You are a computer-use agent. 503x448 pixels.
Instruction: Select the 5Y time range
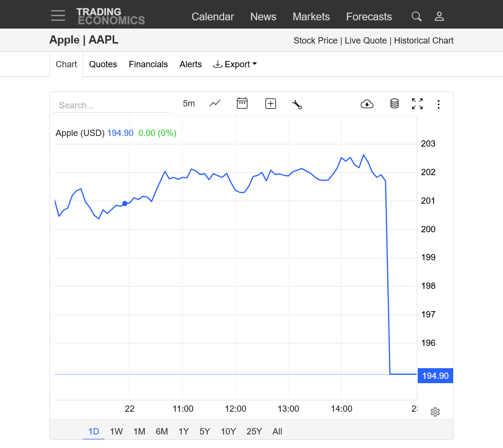point(205,432)
